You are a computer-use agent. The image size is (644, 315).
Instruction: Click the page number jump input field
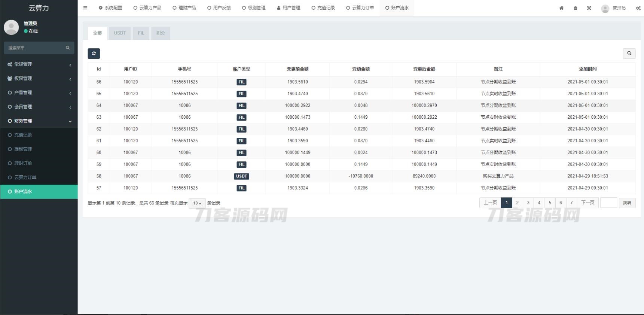(608, 203)
